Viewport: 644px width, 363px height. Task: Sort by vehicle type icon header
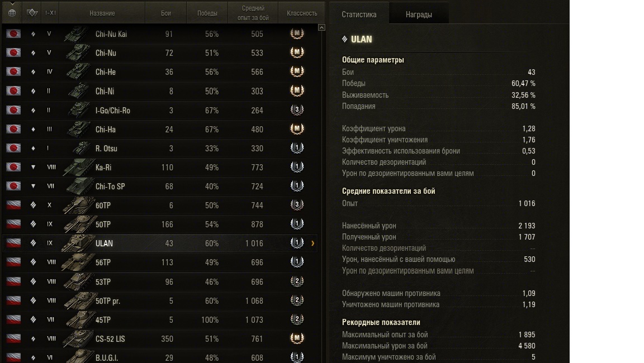[32, 13]
